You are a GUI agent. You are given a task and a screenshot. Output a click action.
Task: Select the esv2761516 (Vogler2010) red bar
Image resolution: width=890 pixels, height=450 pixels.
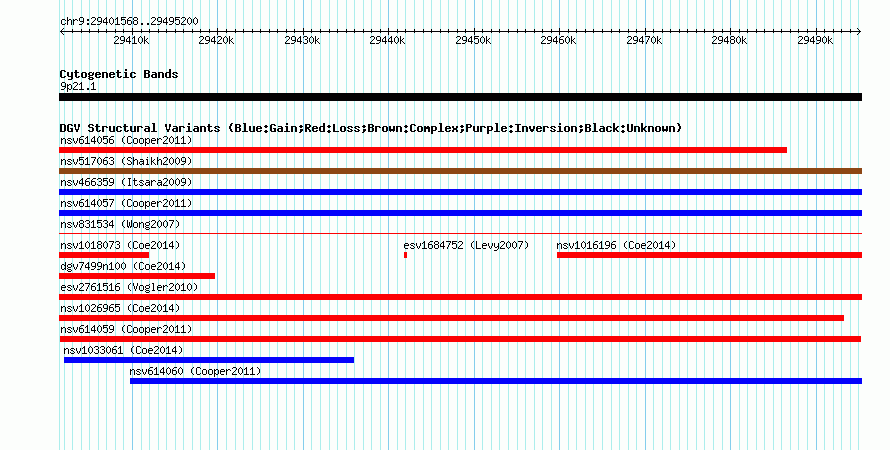460,297
